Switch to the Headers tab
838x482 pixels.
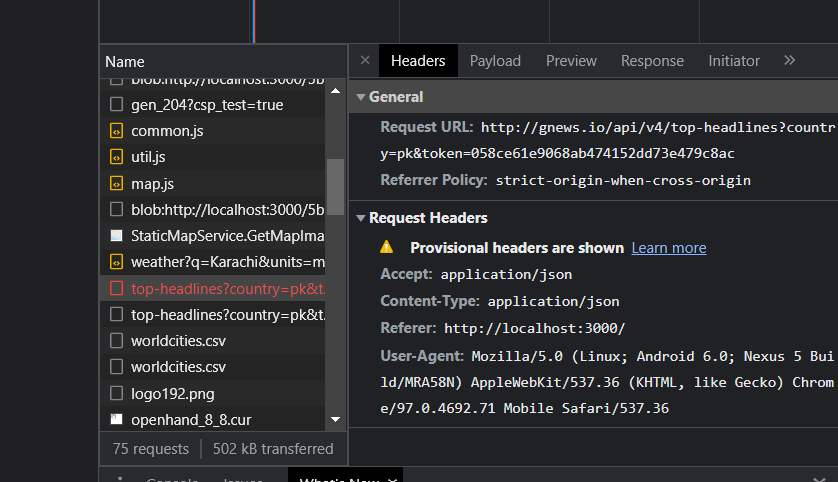418,60
